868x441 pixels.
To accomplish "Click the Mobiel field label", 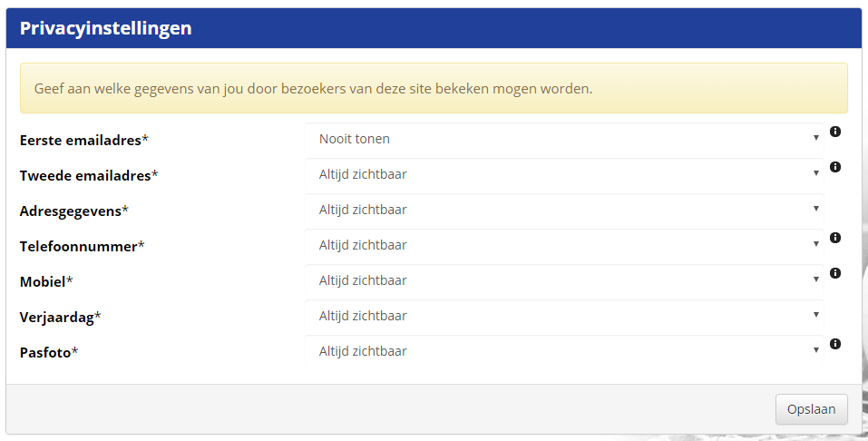I will [45, 281].
